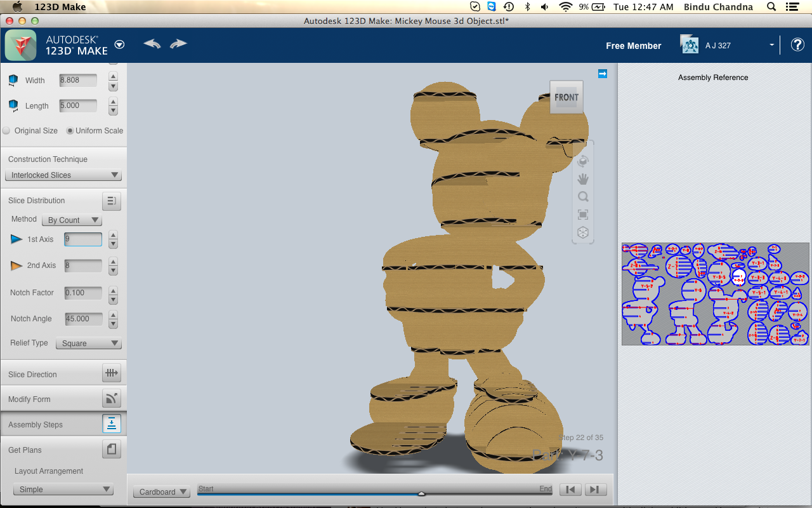The height and width of the screenshot is (508, 812).
Task: Click the Get Plans icon button
Action: click(111, 450)
